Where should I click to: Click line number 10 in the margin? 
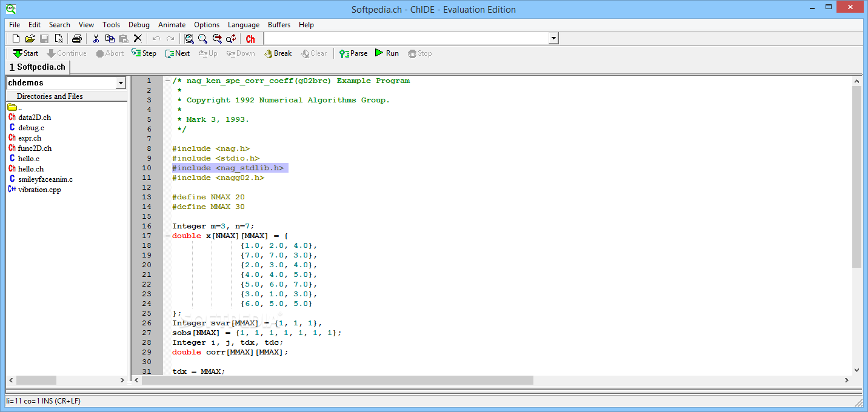click(x=147, y=168)
